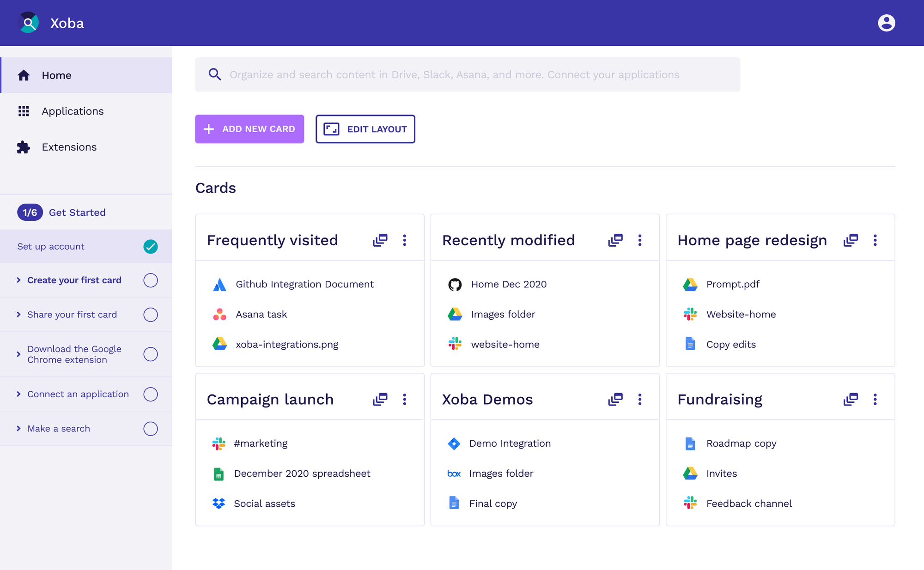Image resolution: width=924 pixels, height=570 pixels.
Task: Open Extensions in sidebar
Action: (86, 147)
